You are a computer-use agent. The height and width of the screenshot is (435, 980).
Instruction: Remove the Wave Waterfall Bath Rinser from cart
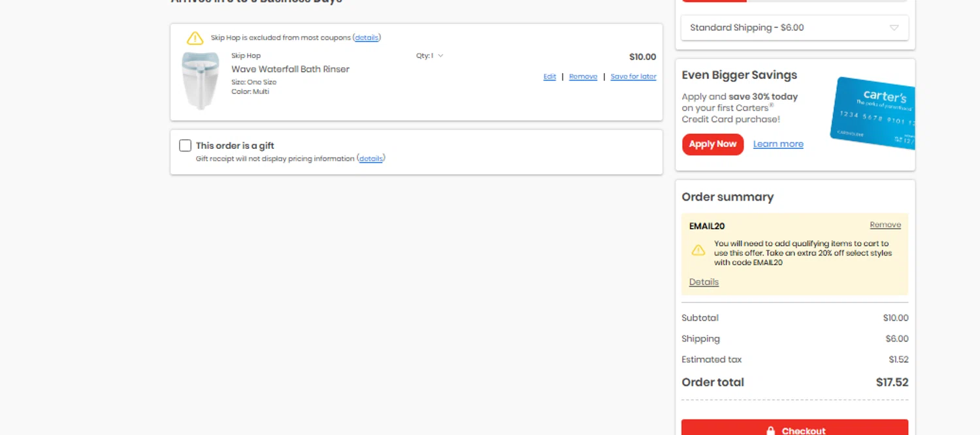click(x=583, y=76)
